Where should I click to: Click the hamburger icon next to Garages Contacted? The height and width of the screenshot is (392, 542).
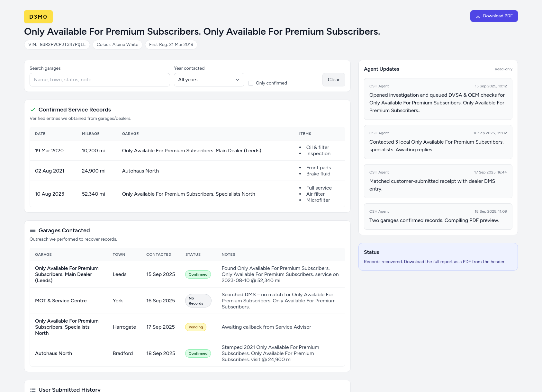pos(32,230)
